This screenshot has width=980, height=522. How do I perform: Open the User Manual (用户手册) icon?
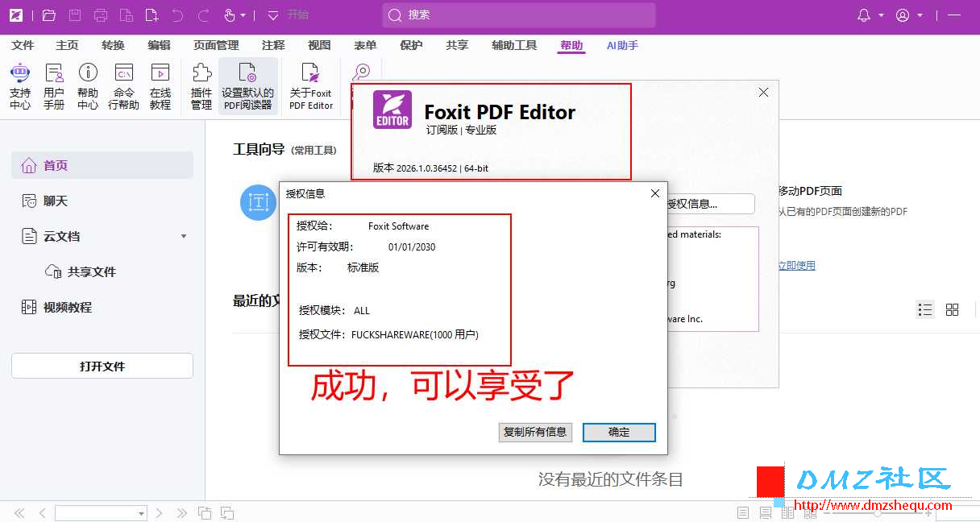[54, 86]
